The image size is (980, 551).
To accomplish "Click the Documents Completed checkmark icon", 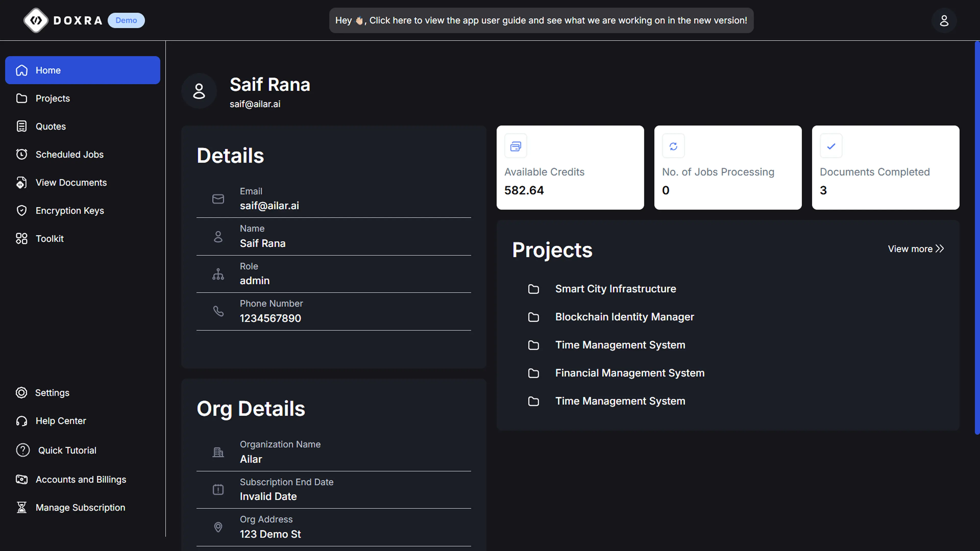I will 831,146.
